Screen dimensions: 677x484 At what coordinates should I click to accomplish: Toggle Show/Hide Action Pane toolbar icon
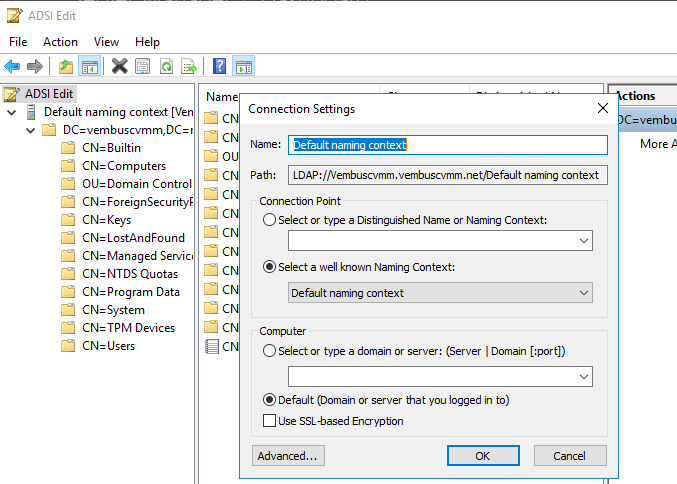pos(244,66)
